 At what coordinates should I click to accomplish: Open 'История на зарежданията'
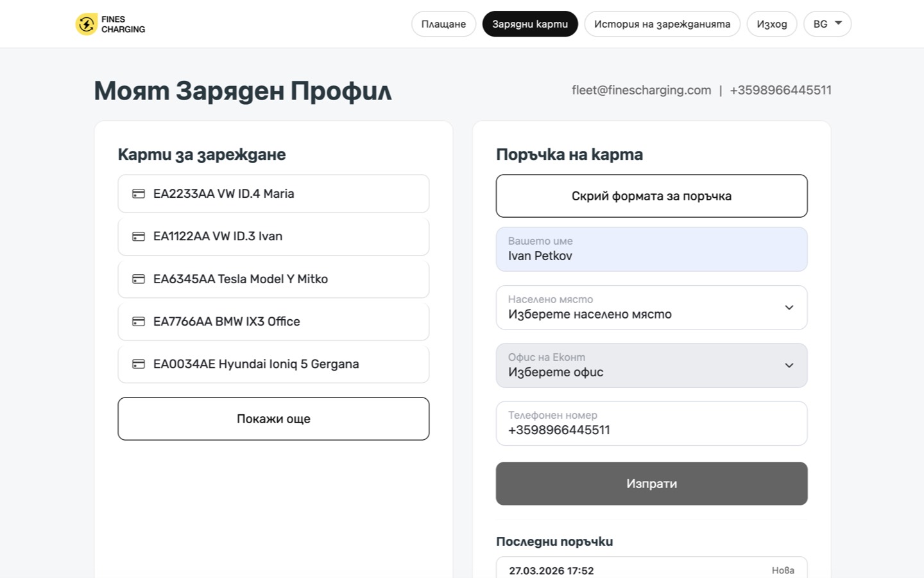point(662,24)
